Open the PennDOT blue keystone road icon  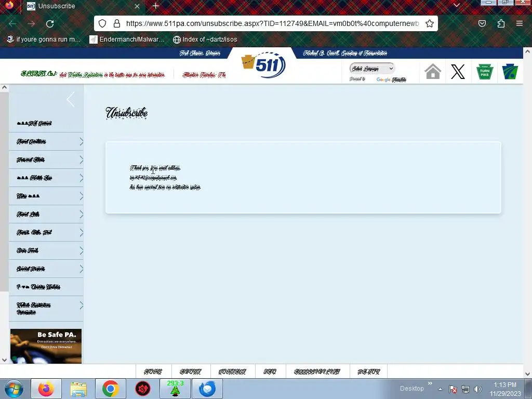click(x=510, y=72)
